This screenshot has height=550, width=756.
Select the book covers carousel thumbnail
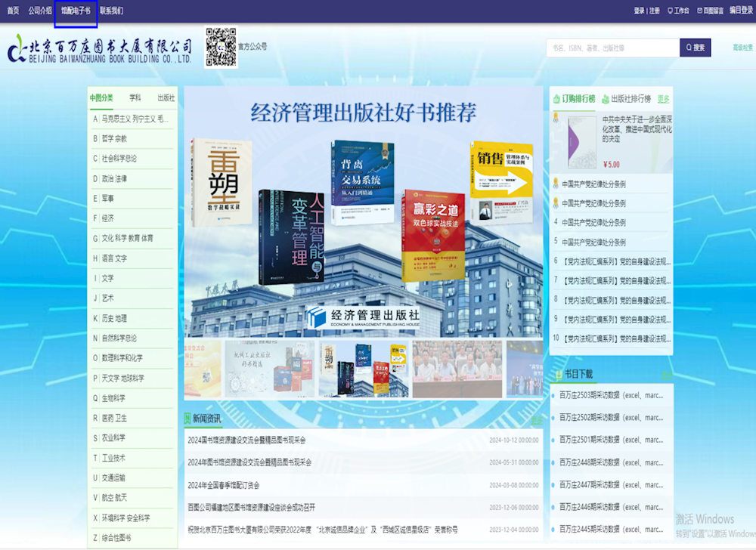point(364,369)
